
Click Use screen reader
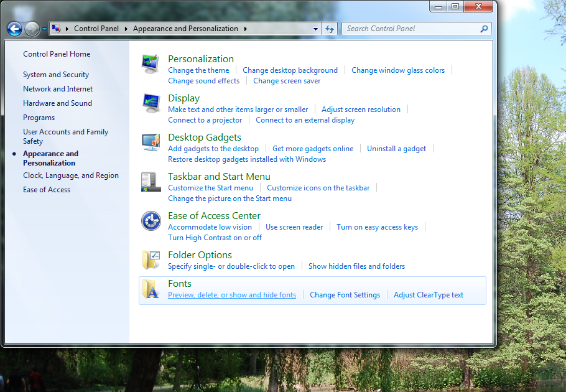[294, 227]
